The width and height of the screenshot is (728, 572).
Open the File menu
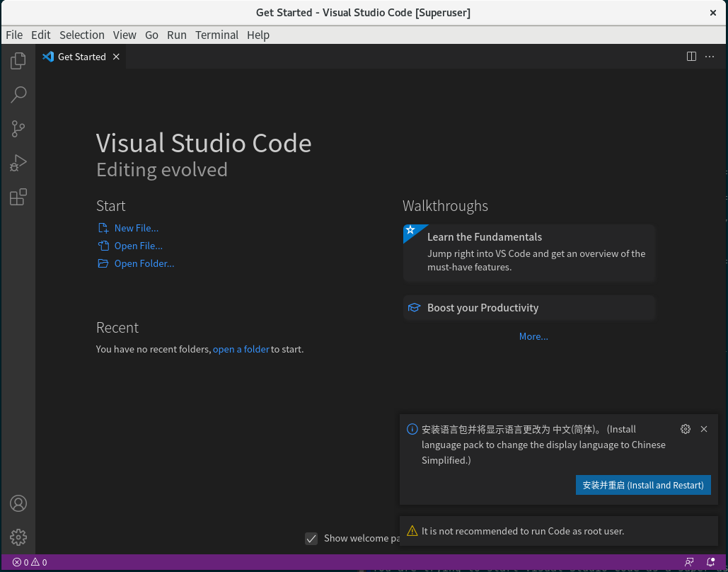[x=14, y=35]
